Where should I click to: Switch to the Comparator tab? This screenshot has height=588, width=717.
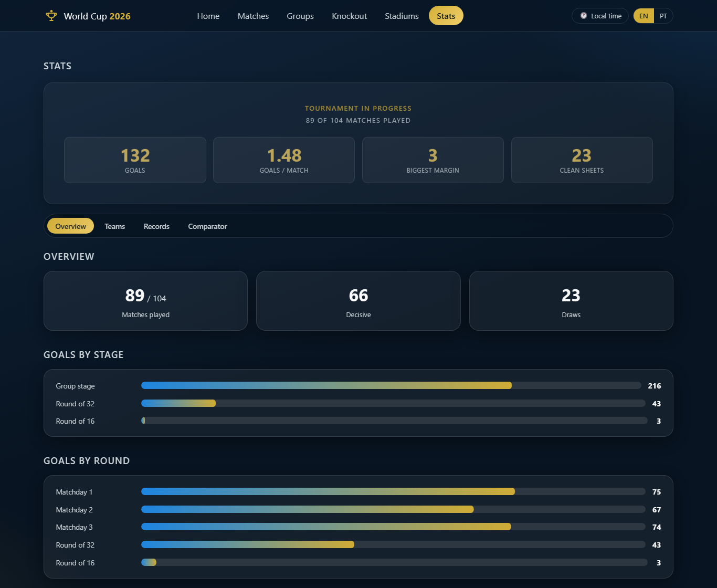tap(207, 226)
